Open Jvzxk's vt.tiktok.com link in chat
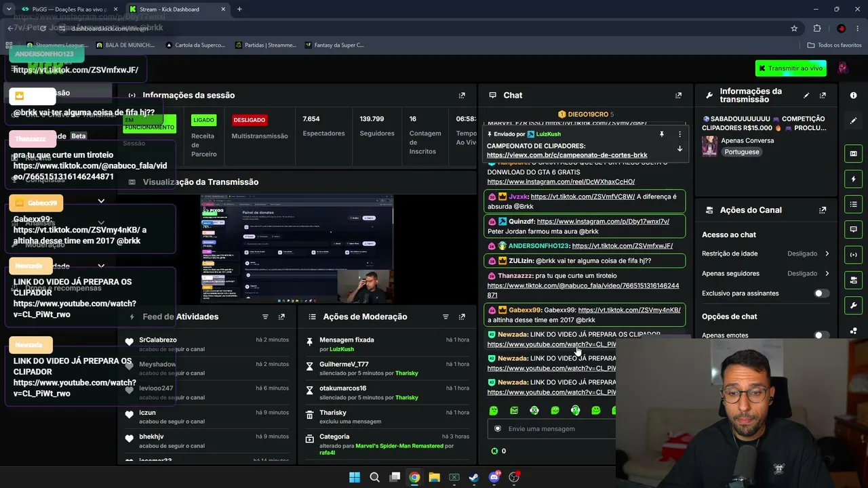 pos(583,197)
